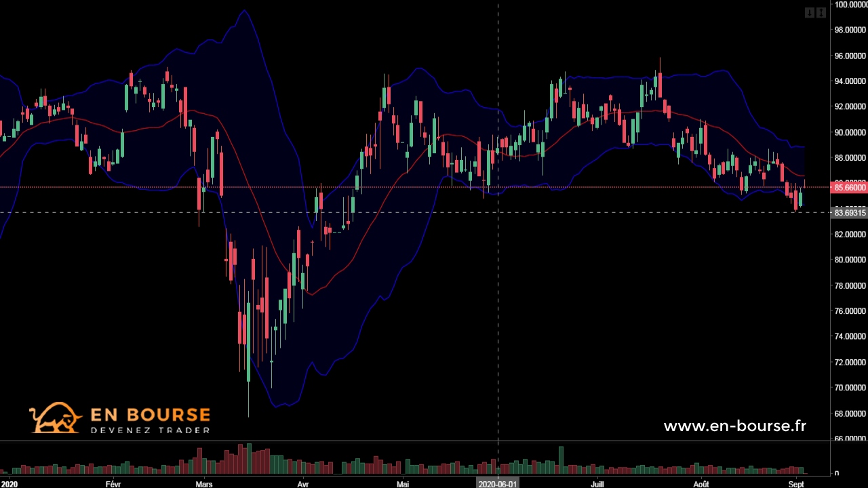Click the 72.00000 price axis label

tap(850, 362)
